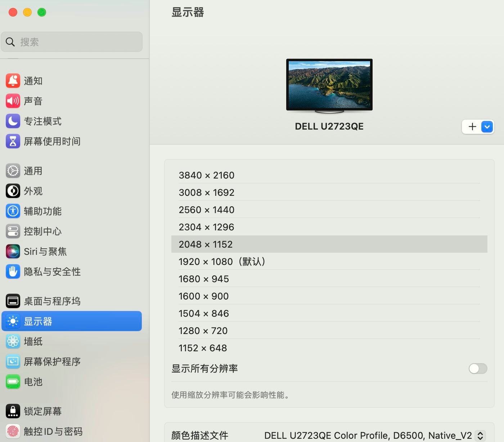Select resolution 1280 × 720
Image resolution: width=504 pixels, height=442 pixels.
tap(329, 330)
